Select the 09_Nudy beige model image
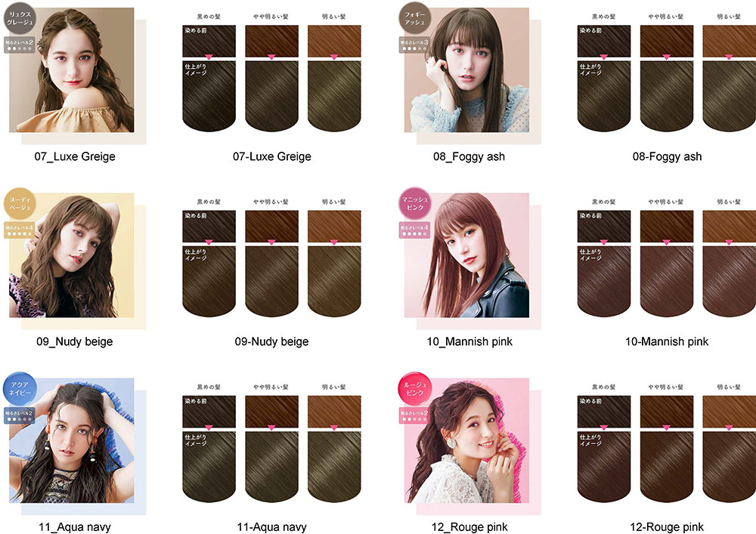The image size is (756, 534). [x=72, y=255]
